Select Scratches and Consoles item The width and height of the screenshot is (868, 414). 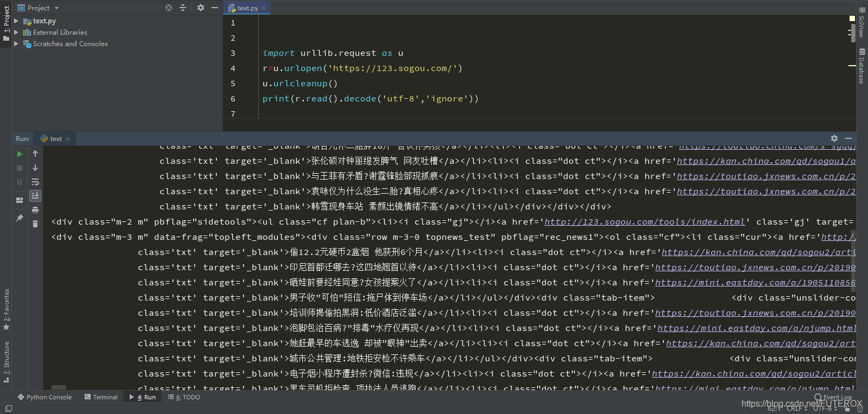coord(71,44)
